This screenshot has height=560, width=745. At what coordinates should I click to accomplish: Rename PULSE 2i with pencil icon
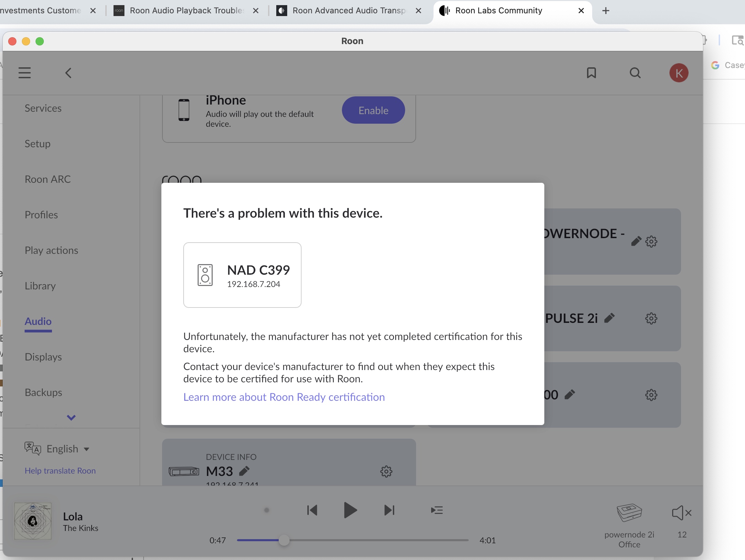click(609, 318)
